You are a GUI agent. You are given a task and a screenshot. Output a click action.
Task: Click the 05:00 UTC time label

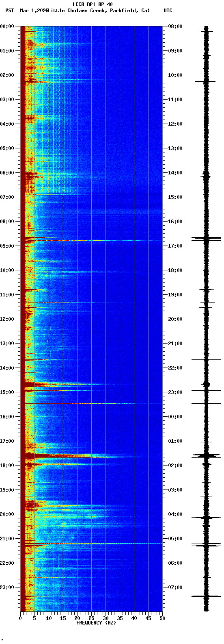pyautogui.click(x=175, y=539)
